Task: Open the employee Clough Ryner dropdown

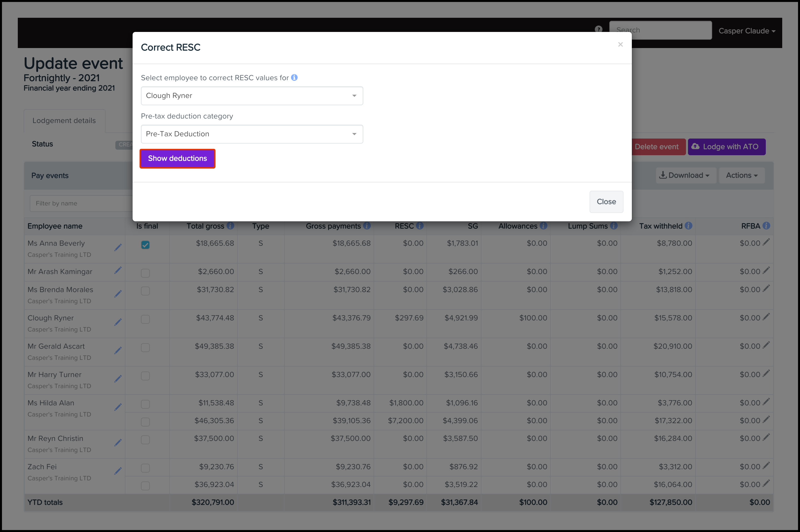Action: pos(252,96)
